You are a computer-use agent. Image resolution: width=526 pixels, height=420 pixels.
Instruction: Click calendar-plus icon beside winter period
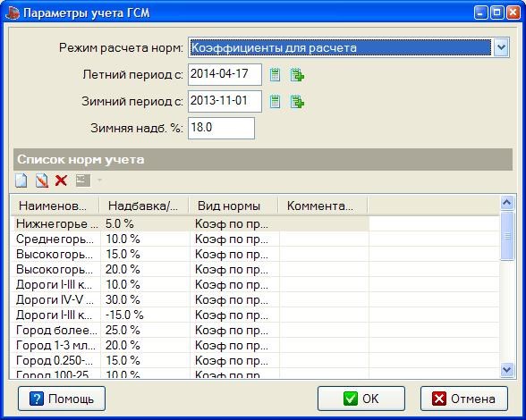tap(297, 101)
